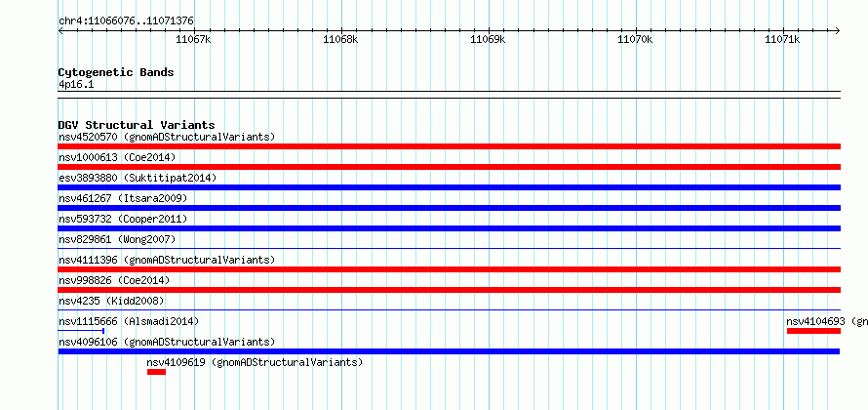The image size is (868, 410).
Task: Open the nsv4235 (Kidd2008) label
Action: 111,301
